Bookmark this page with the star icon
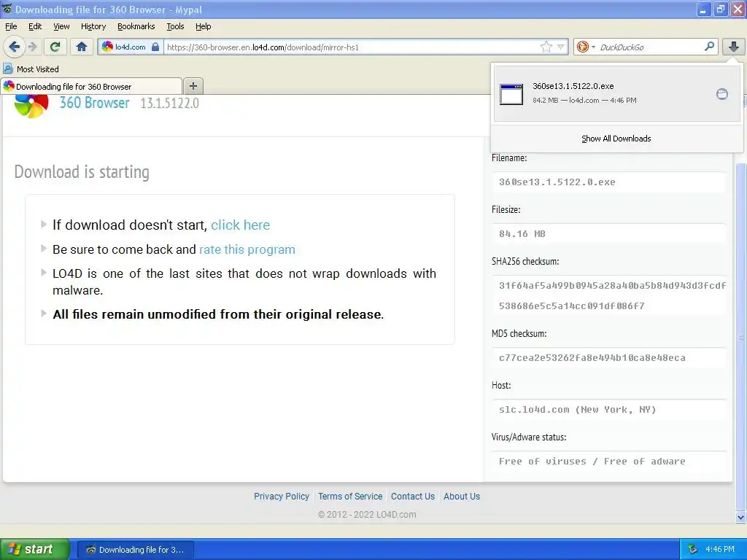Viewport: 747px width, 560px height. click(x=546, y=47)
